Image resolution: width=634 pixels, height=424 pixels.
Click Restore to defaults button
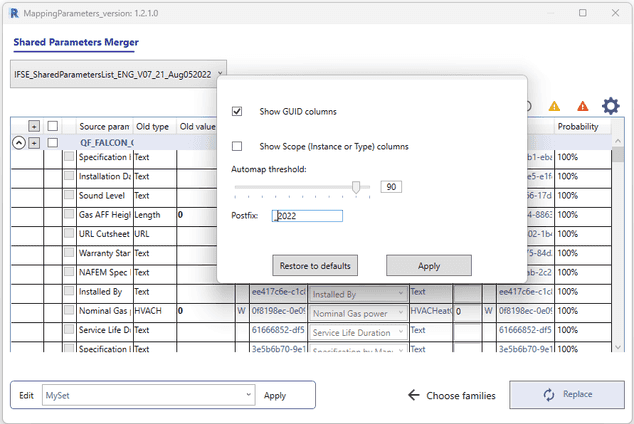(315, 266)
